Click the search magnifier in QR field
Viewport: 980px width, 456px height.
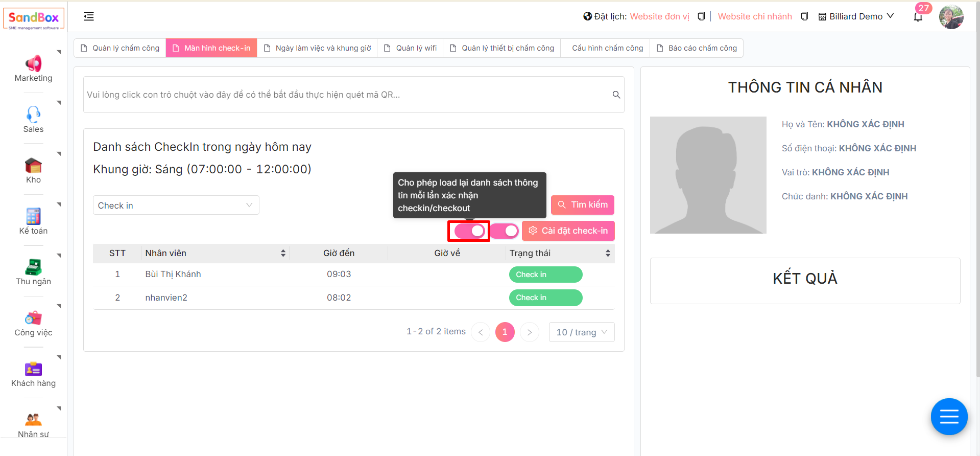(x=616, y=95)
